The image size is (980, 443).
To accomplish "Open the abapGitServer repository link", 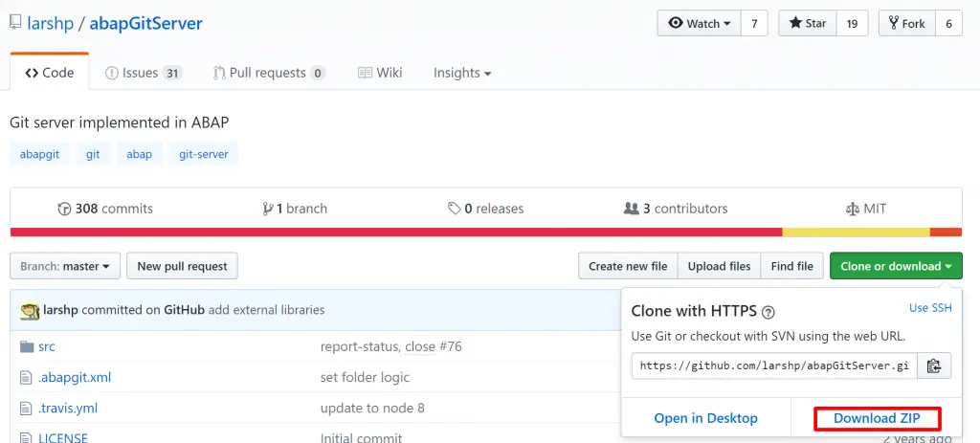I will pyautogui.click(x=145, y=24).
